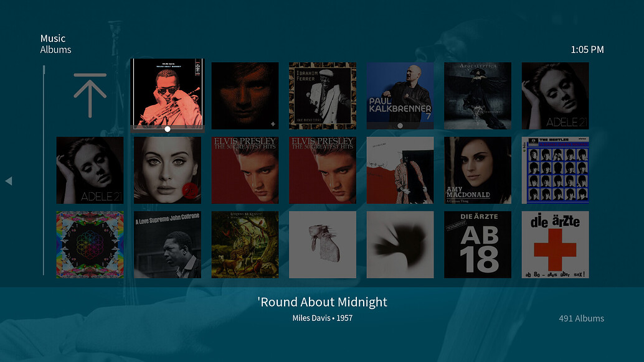Select the colorful Coldplay flower of life cover
The width and height of the screenshot is (644, 362).
(x=90, y=244)
